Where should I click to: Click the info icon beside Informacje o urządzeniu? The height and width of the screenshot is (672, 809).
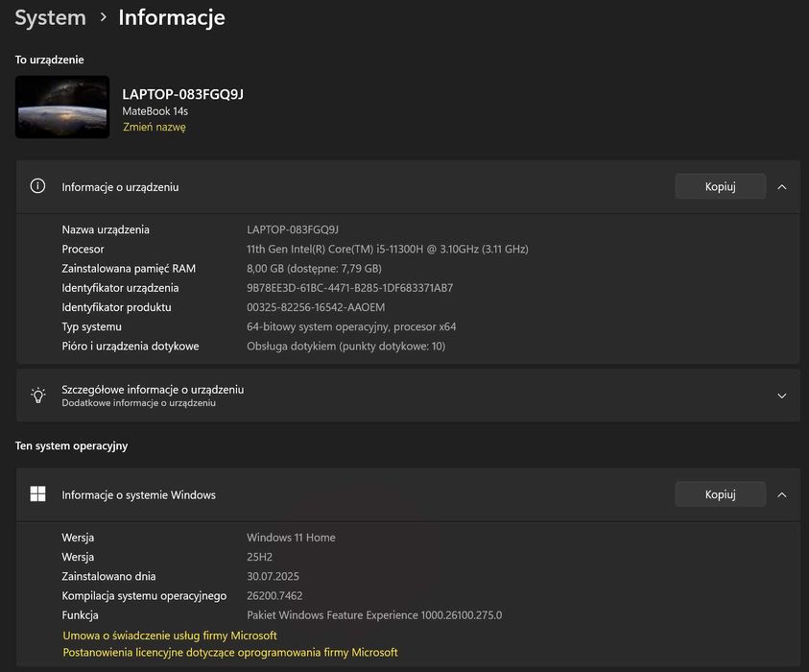click(38, 186)
